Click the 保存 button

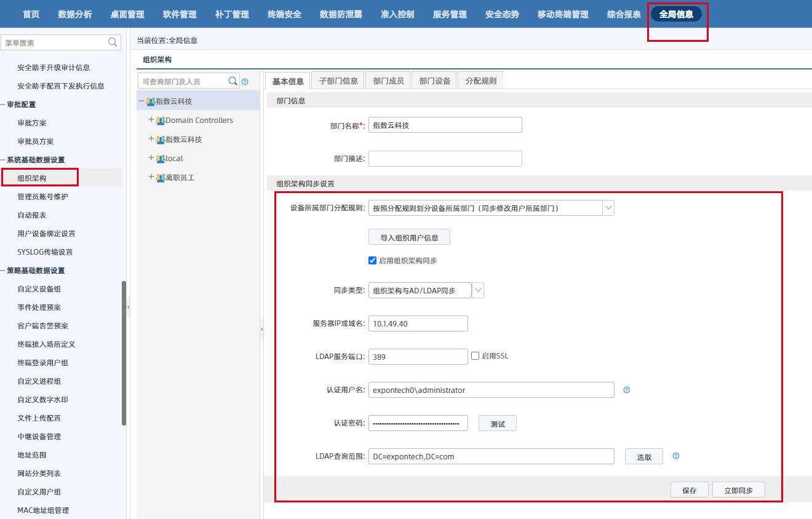690,490
